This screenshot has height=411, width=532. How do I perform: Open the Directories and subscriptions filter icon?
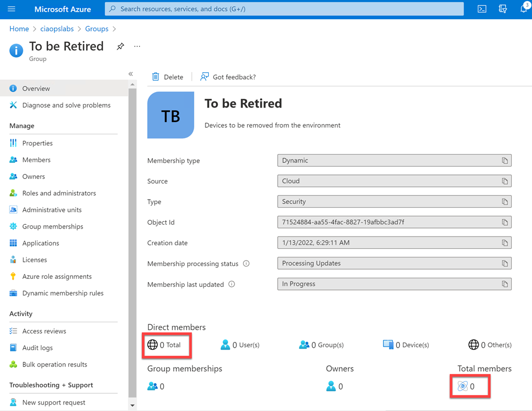pyautogui.click(x=503, y=9)
